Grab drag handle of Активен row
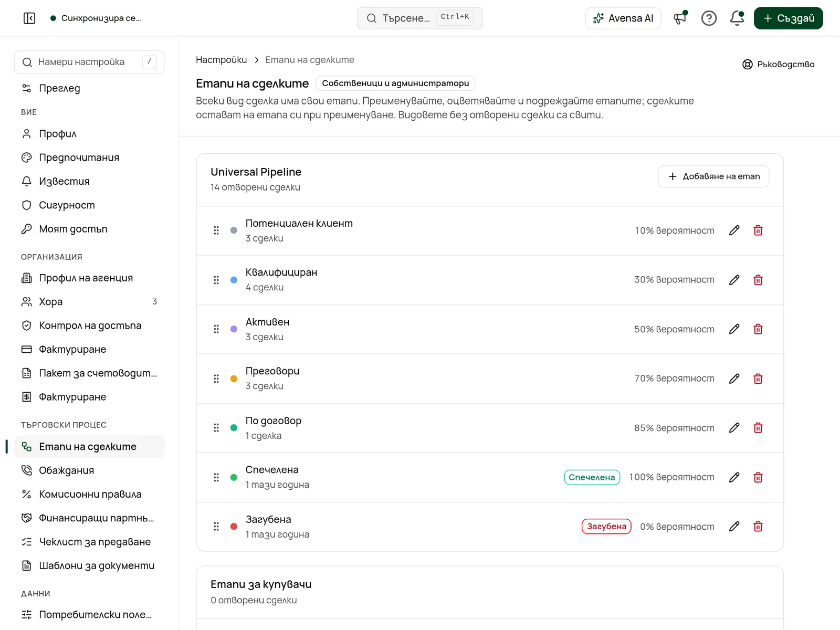The height and width of the screenshot is (630, 840). (216, 329)
